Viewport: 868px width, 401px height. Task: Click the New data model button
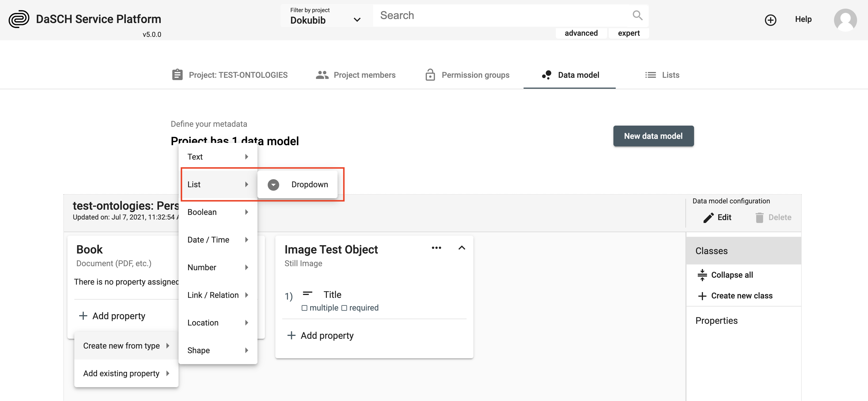click(x=653, y=135)
